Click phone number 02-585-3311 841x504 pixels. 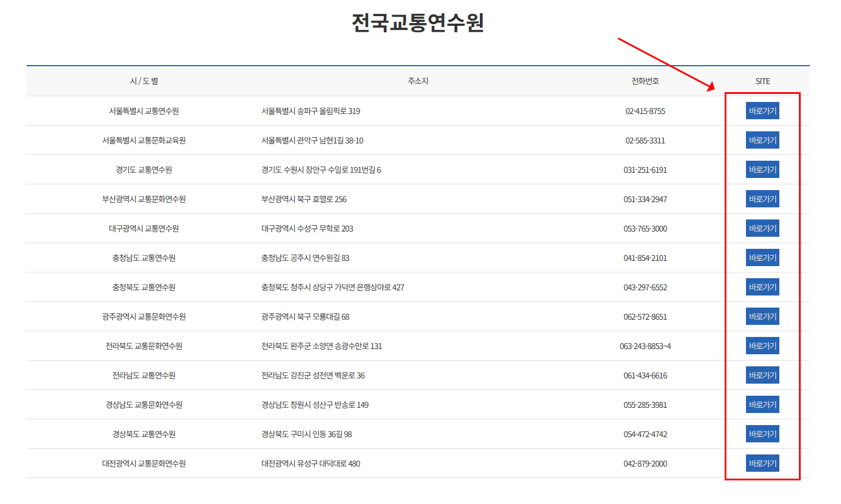(x=645, y=140)
